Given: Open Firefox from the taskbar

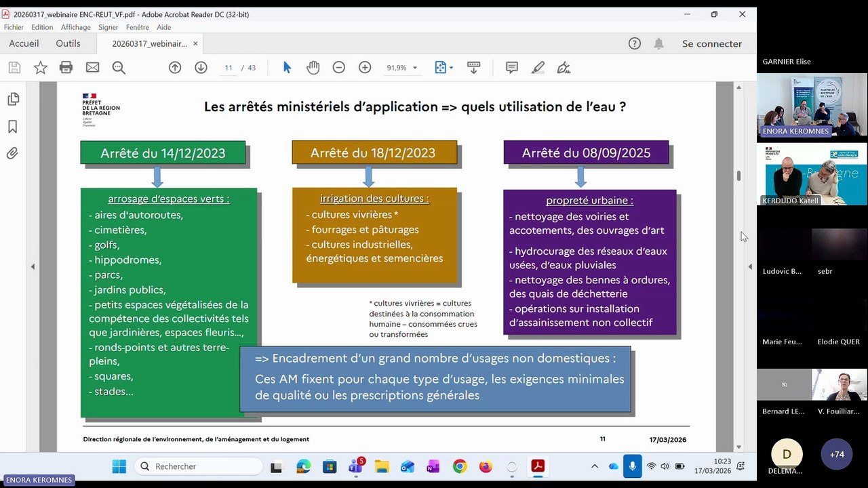Looking at the screenshot, I should click(x=486, y=466).
